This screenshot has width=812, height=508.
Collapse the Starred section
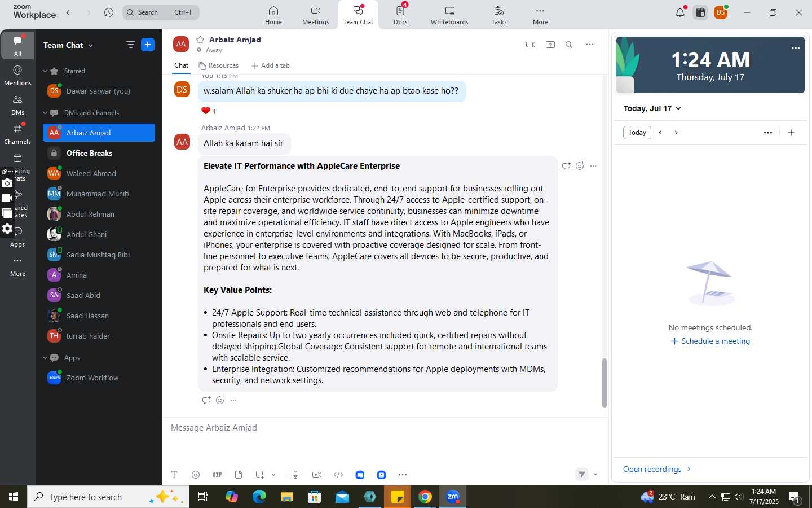click(x=45, y=71)
